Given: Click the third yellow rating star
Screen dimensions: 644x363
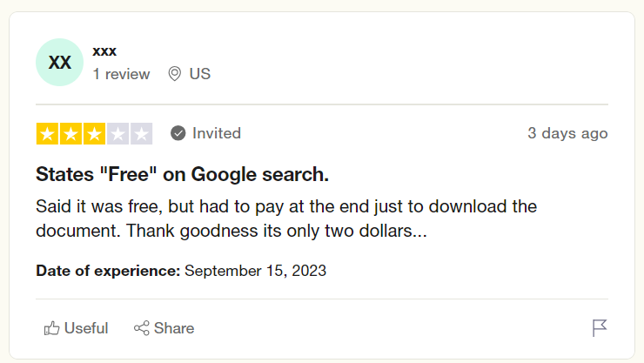Looking at the screenshot, I should click(94, 134).
